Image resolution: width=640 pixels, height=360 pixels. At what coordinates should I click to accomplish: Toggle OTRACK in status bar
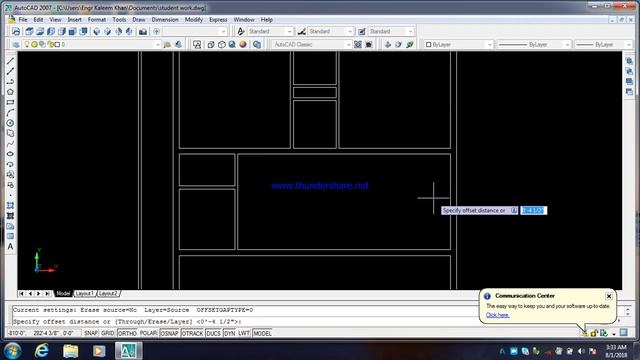pos(192,333)
